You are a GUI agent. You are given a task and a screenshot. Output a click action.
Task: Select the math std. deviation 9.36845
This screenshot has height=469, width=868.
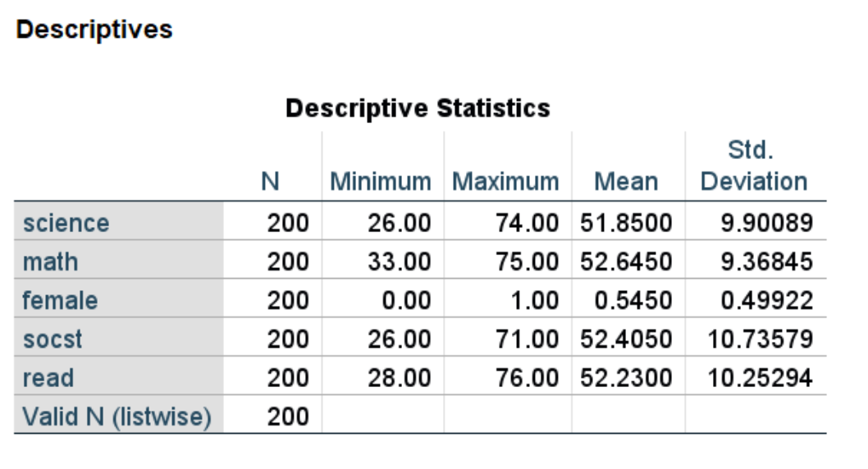(x=766, y=262)
